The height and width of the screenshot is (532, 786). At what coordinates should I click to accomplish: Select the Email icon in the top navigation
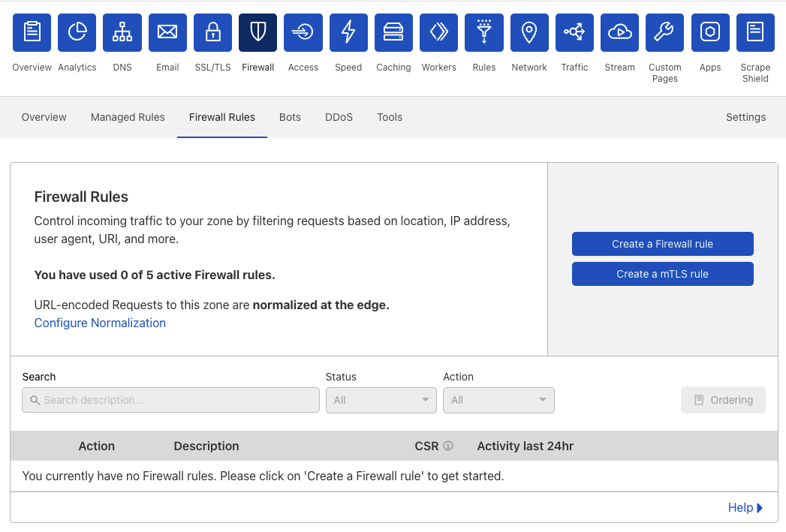167,32
